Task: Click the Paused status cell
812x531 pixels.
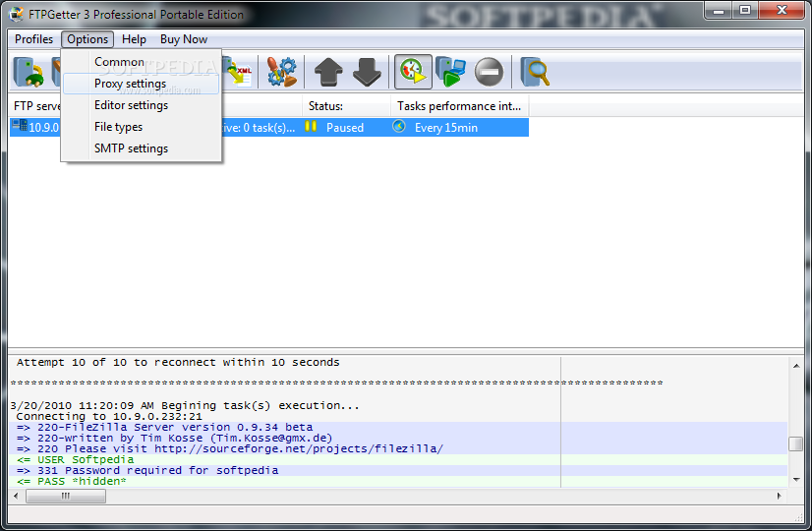Action: [345, 128]
